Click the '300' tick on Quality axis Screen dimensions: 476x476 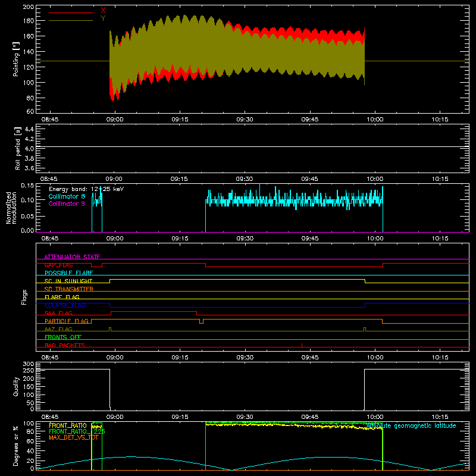(x=29, y=364)
